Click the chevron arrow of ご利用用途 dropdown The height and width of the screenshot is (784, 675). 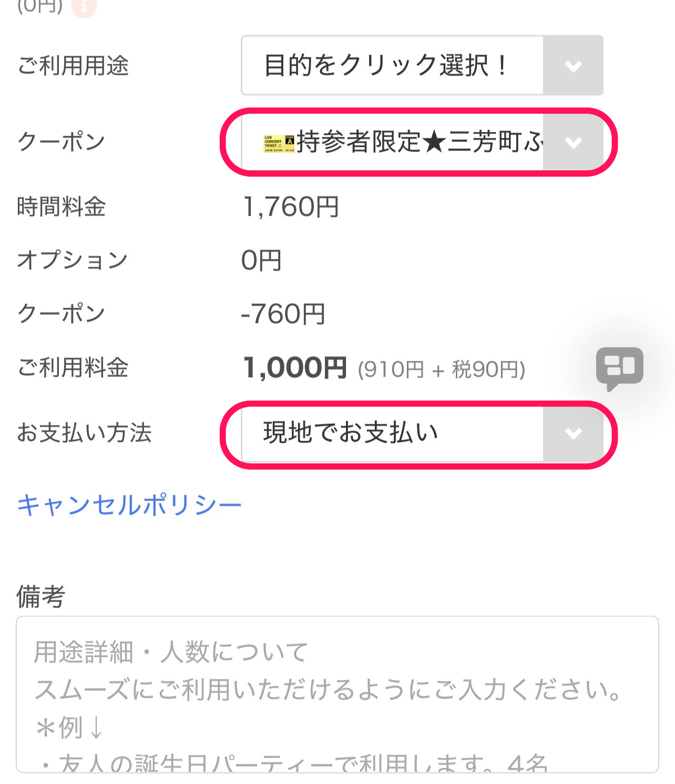click(573, 66)
